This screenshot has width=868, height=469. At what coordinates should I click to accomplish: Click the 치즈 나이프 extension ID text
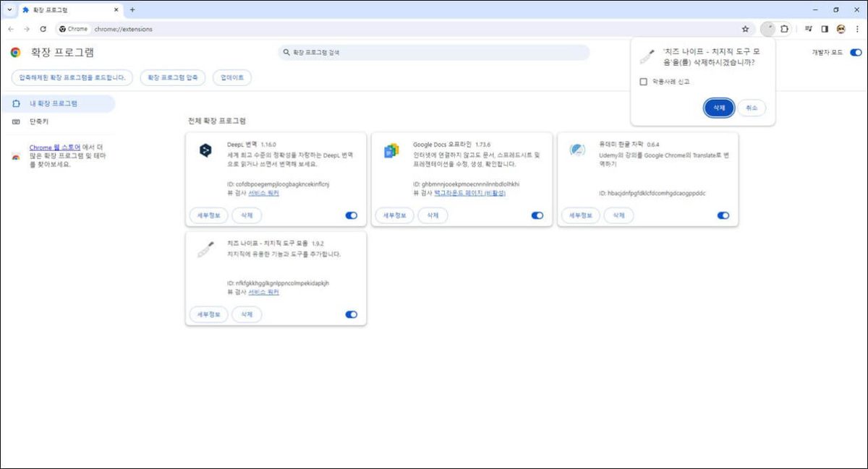(x=278, y=283)
